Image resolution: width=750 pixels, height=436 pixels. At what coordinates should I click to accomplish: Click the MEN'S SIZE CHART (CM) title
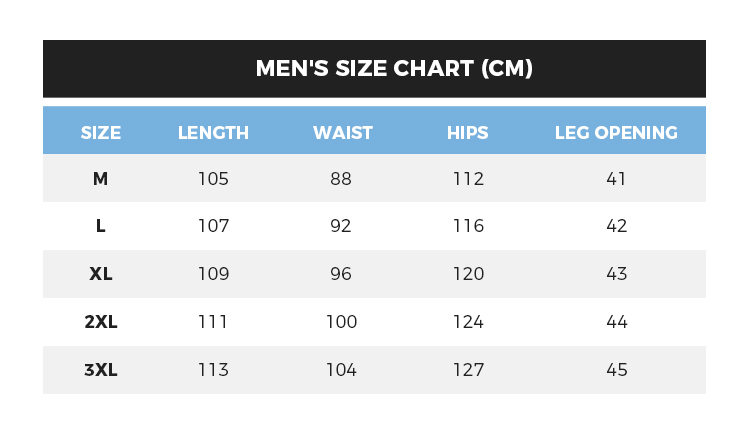point(394,69)
